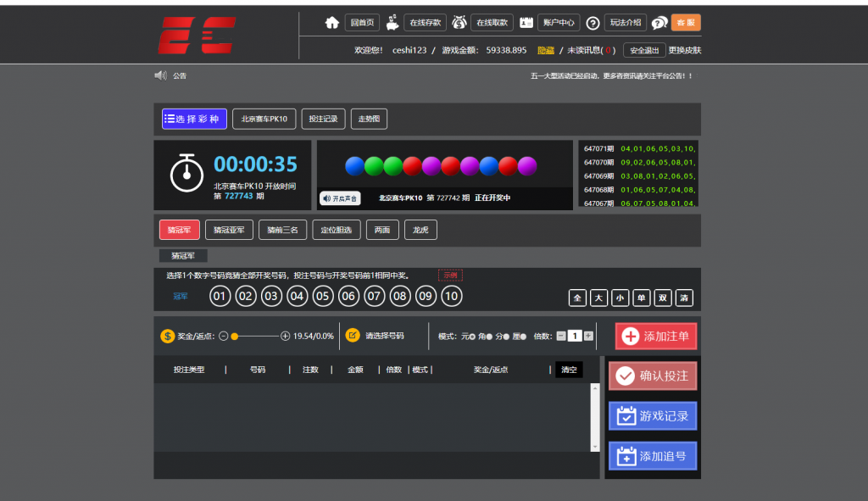This screenshot has height=501, width=868.
Task: Click the yellow edit number selection icon
Action: (353, 336)
